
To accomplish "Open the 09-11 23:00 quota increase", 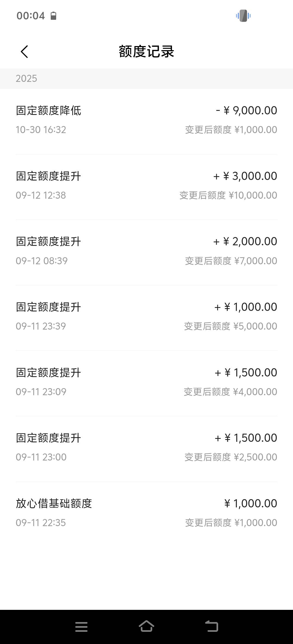I will tap(146, 447).
